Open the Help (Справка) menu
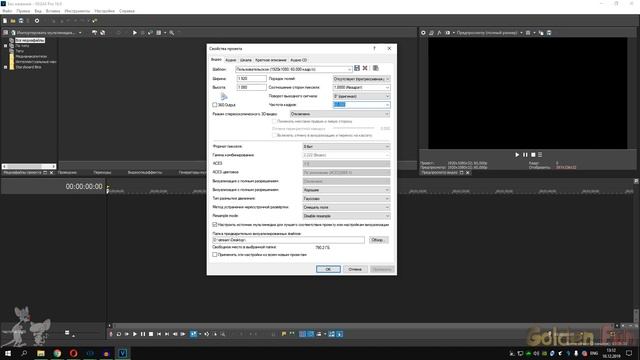Screen dimensions: 640x360 pos(127,11)
